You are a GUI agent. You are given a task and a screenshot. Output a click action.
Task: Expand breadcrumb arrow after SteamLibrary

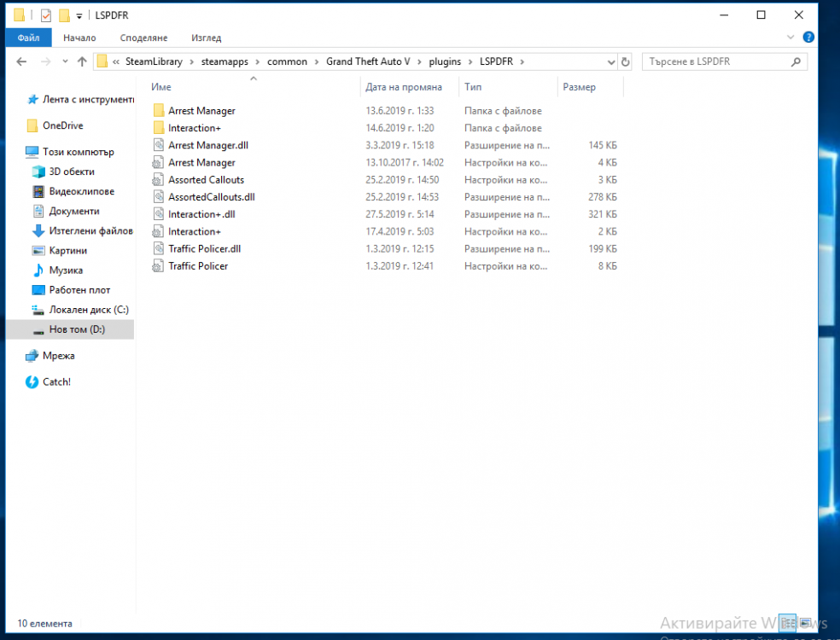pyautogui.click(x=192, y=62)
